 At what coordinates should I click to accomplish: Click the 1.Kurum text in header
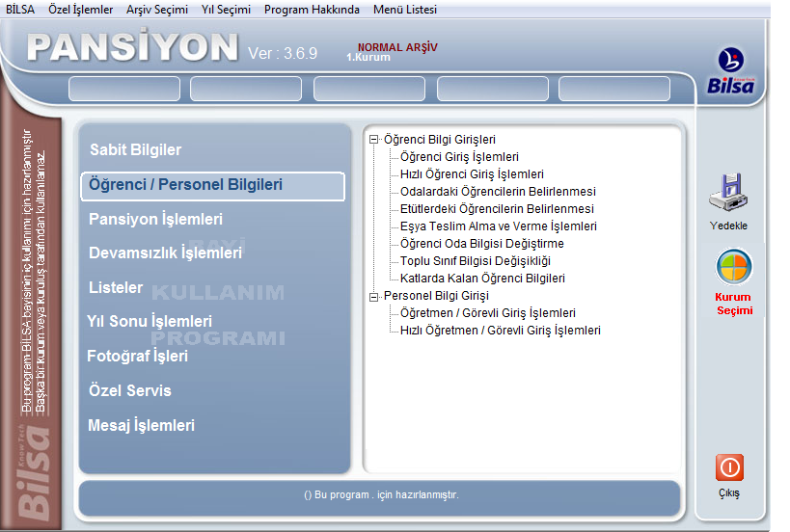click(368, 58)
